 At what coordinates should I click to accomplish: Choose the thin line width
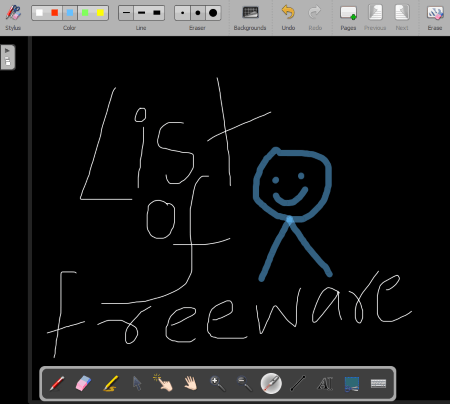coord(126,13)
